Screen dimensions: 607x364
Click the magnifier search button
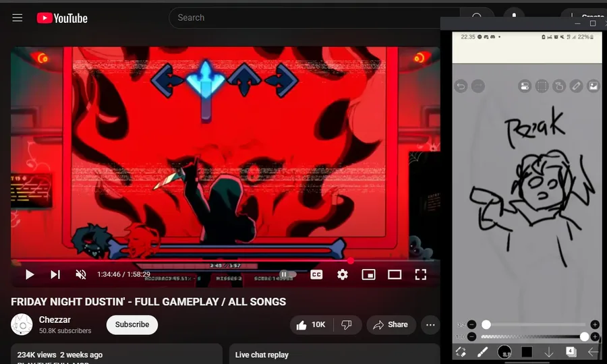tap(477, 18)
